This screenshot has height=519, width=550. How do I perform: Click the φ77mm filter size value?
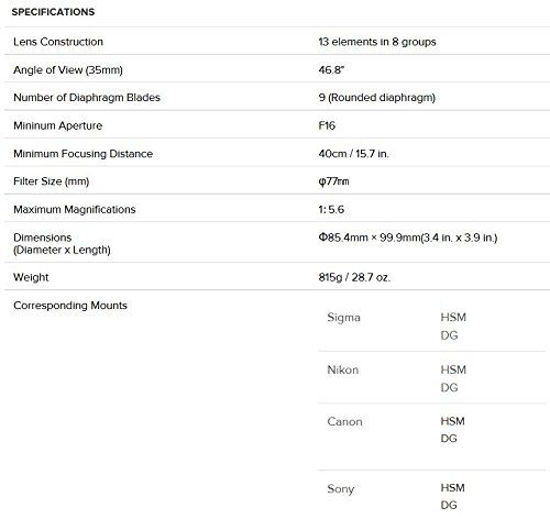pyautogui.click(x=334, y=181)
